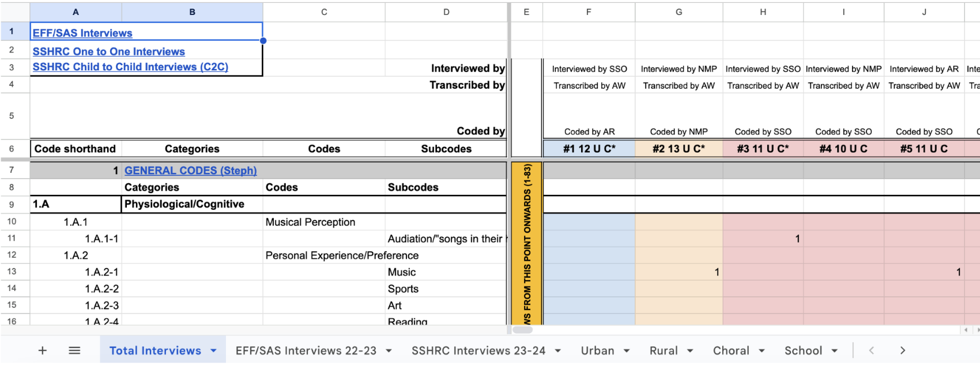Open Urban tab dropdown arrow
The image size is (980, 370).
pyautogui.click(x=627, y=350)
